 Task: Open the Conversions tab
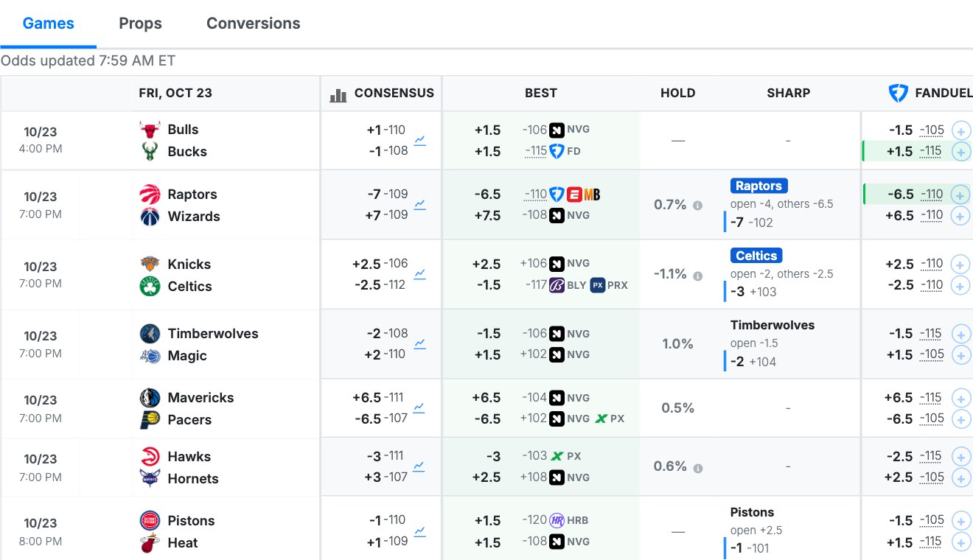[x=253, y=24]
